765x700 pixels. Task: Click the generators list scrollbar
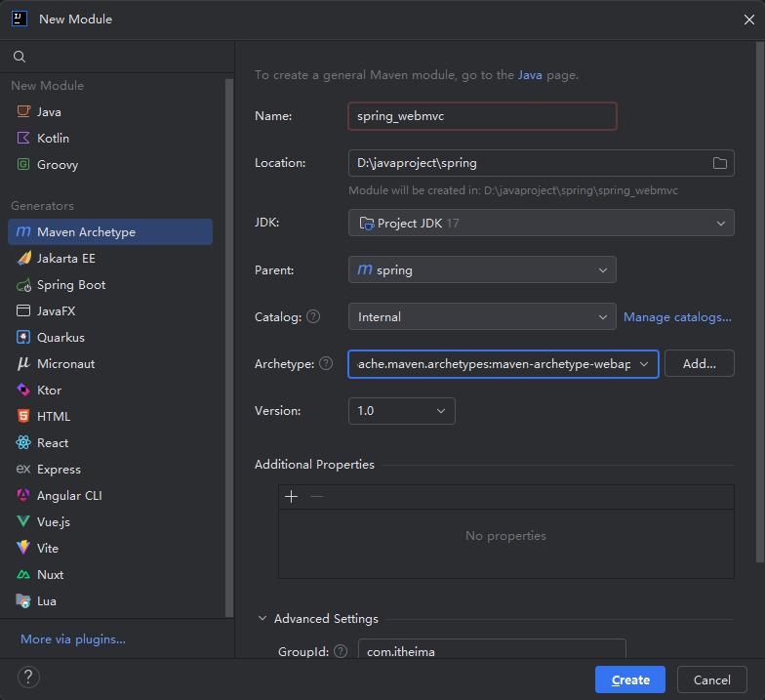coord(229,348)
